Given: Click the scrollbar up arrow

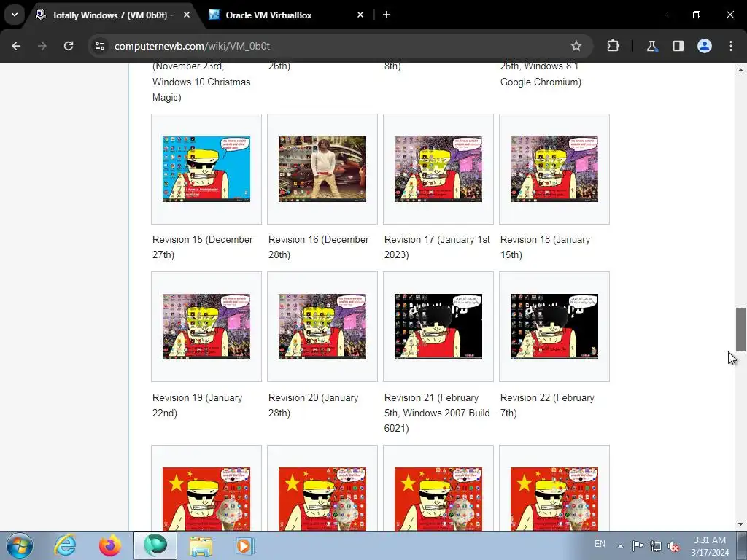Looking at the screenshot, I should point(740,69).
